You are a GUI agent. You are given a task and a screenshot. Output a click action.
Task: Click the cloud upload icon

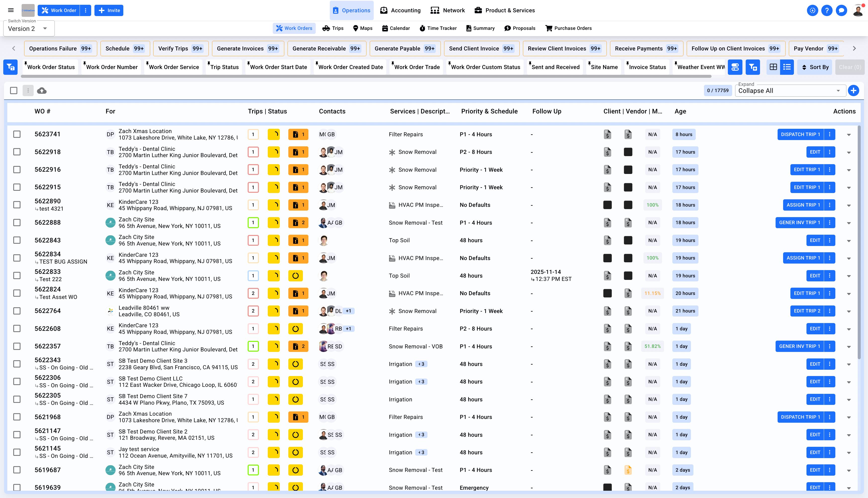click(42, 91)
